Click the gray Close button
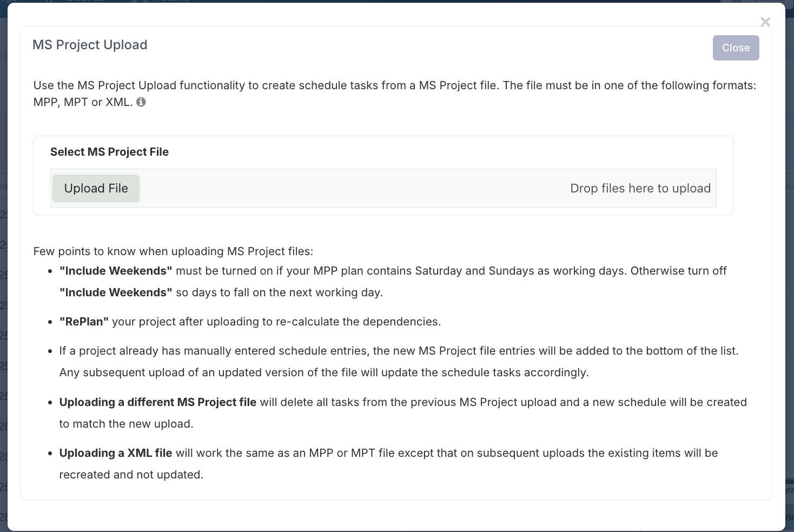Screen dimensions: 794x532 736,48
